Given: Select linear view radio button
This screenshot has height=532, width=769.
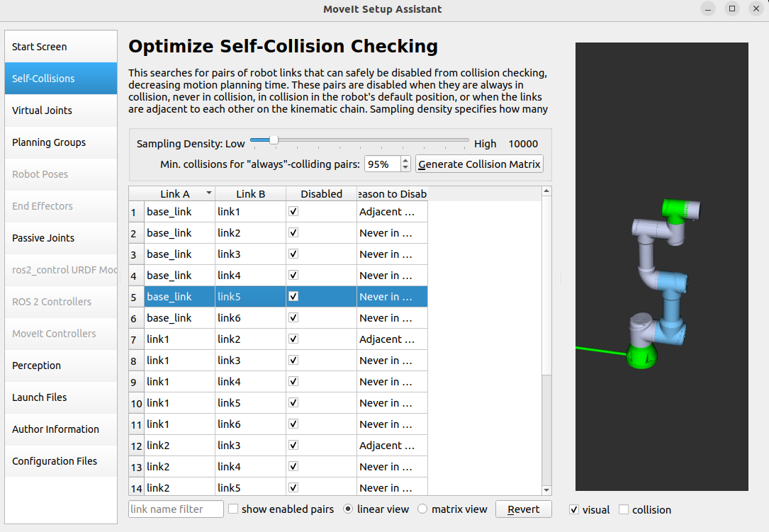Looking at the screenshot, I should pyautogui.click(x=348, y=509).
